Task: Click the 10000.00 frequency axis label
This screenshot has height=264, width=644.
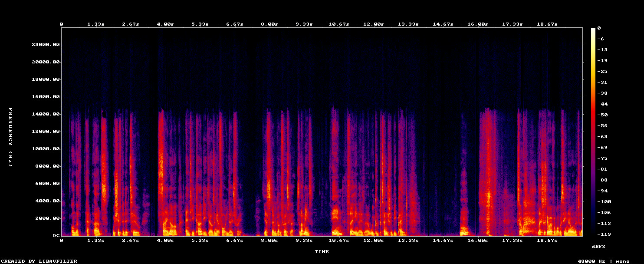Action: 46,149
